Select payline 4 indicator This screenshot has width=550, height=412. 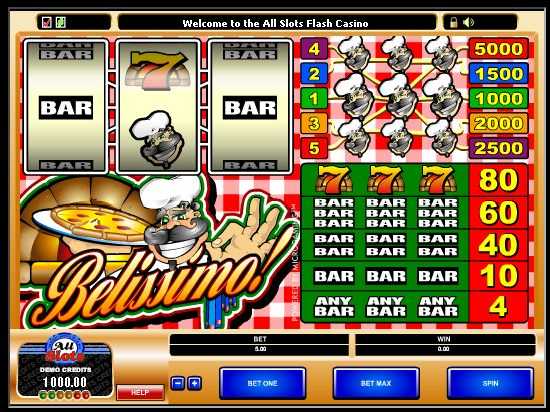click(314, 49)
